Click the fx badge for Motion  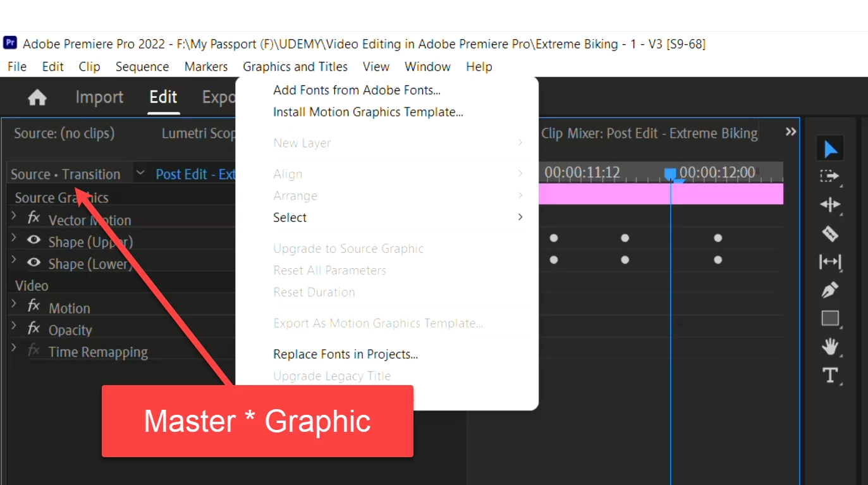tap(34, 306)
